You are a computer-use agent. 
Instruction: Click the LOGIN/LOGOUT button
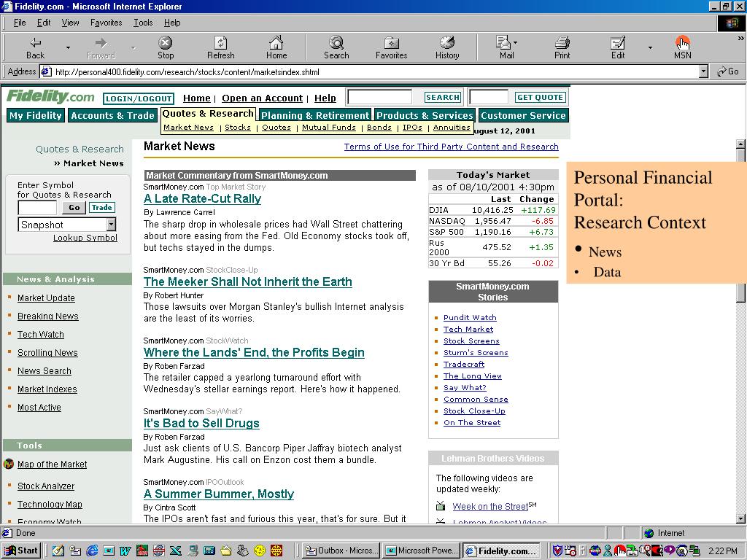pyautogui.click(x=139, y=98)
